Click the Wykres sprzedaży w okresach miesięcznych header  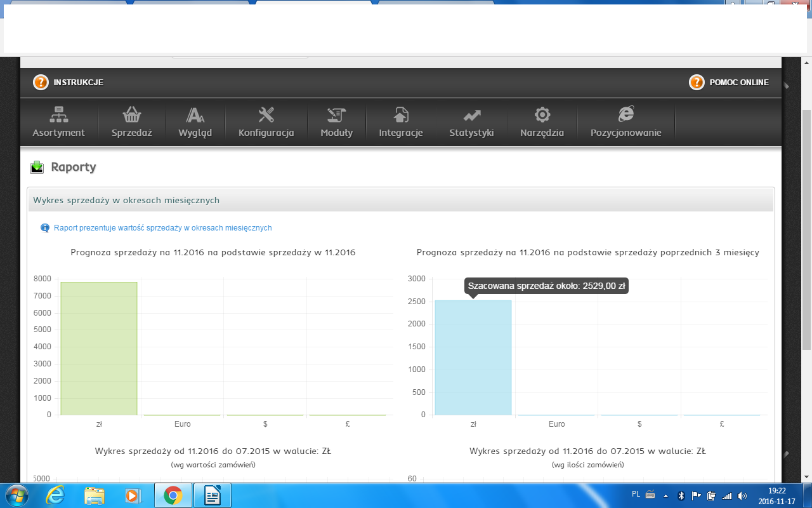tap(126, 200)
